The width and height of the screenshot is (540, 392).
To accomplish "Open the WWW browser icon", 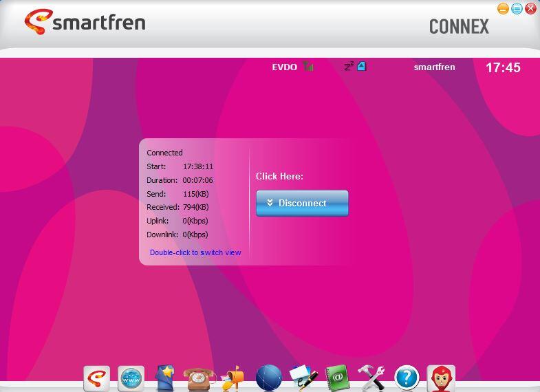I will [131, 378].
